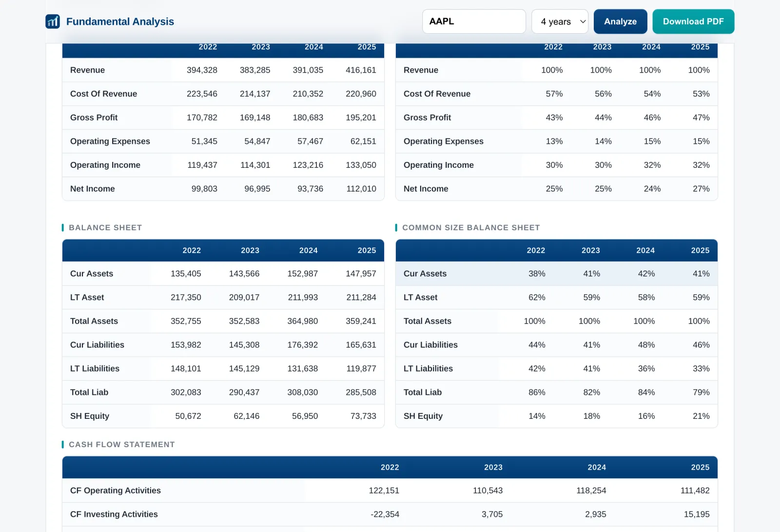
Task: Click the CASH FLOW STATEMENT heading
Action: point(122,445)
